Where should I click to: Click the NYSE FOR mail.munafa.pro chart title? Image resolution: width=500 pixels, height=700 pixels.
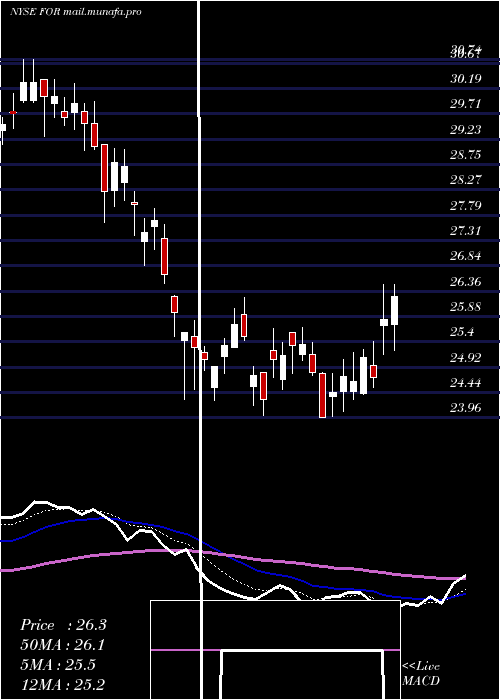[x=75, y=12]
